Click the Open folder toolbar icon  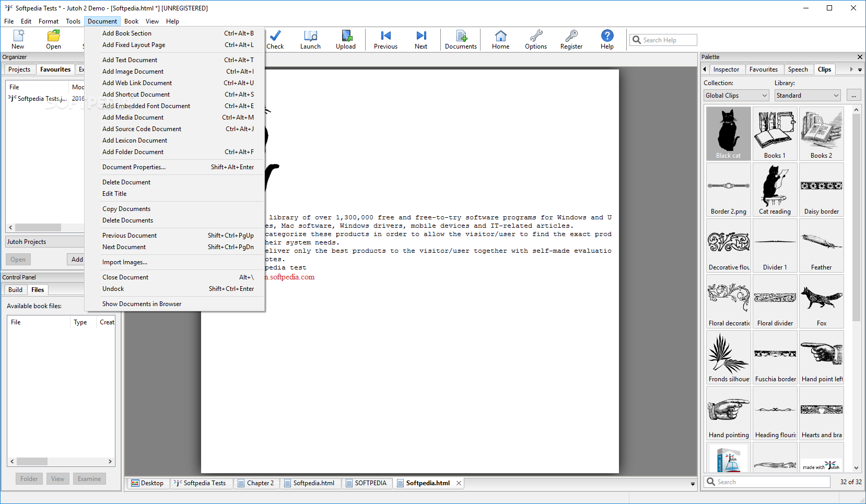53,40
